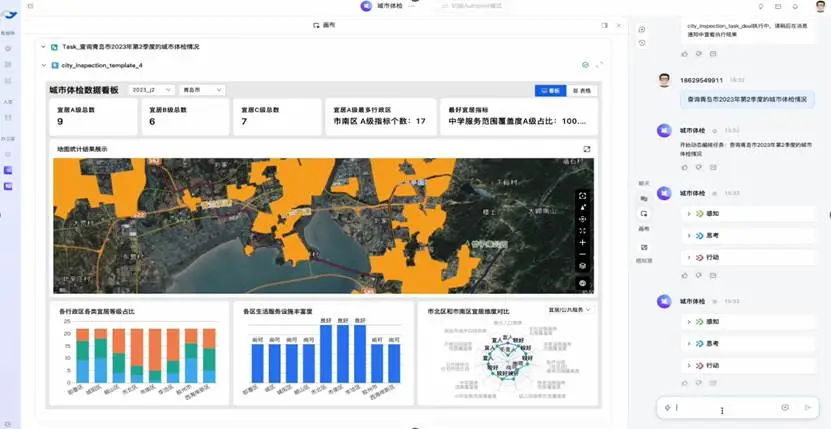Expand map statistics panel to fullscreen

pos(587,149)
